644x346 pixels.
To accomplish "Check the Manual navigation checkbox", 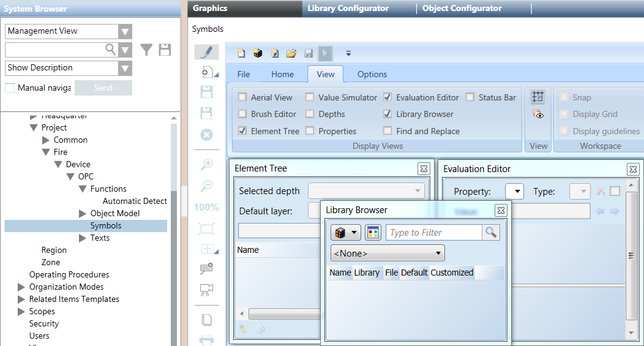I will (10, 88).
